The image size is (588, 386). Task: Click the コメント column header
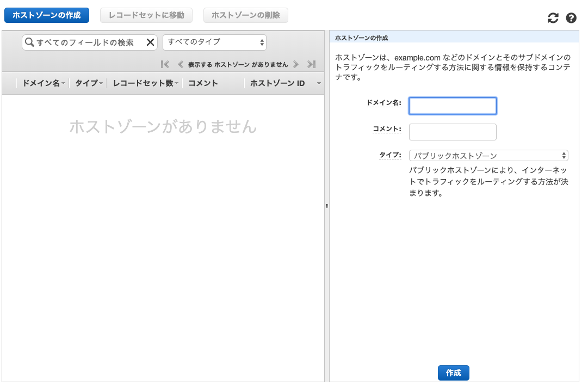point(203,83)
